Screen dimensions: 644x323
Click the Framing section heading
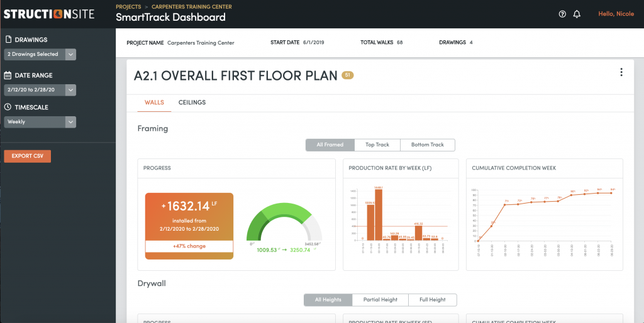[x=153, y=129]
